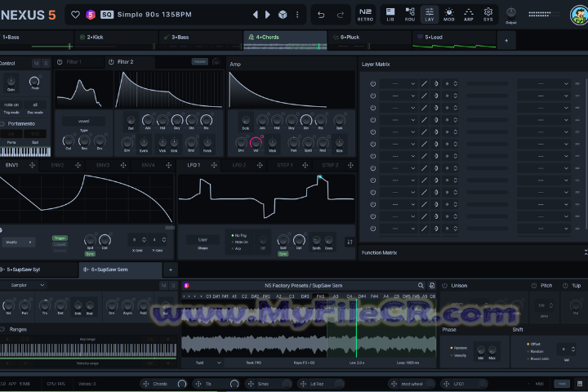The width and height of the screenshot is (588, 392).
Task: Open the MOD modulation page
Action: click(449, 15)
